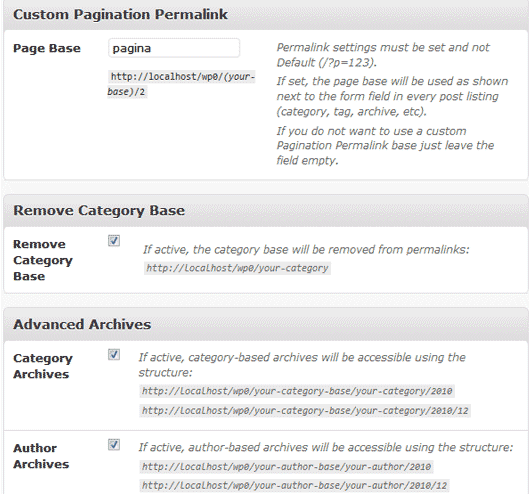Screen dimensions: 529x494
Task: Click the pagination example URL code
Action: coord(181,84)
